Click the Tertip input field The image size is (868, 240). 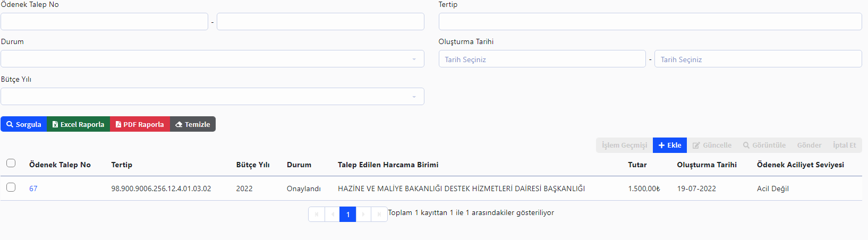point(650,22)
